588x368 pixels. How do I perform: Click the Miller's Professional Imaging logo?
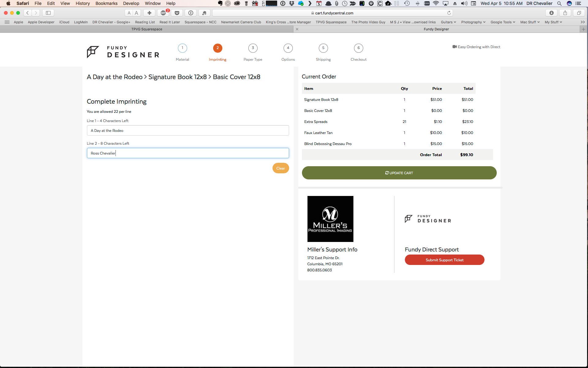(330, 219)
